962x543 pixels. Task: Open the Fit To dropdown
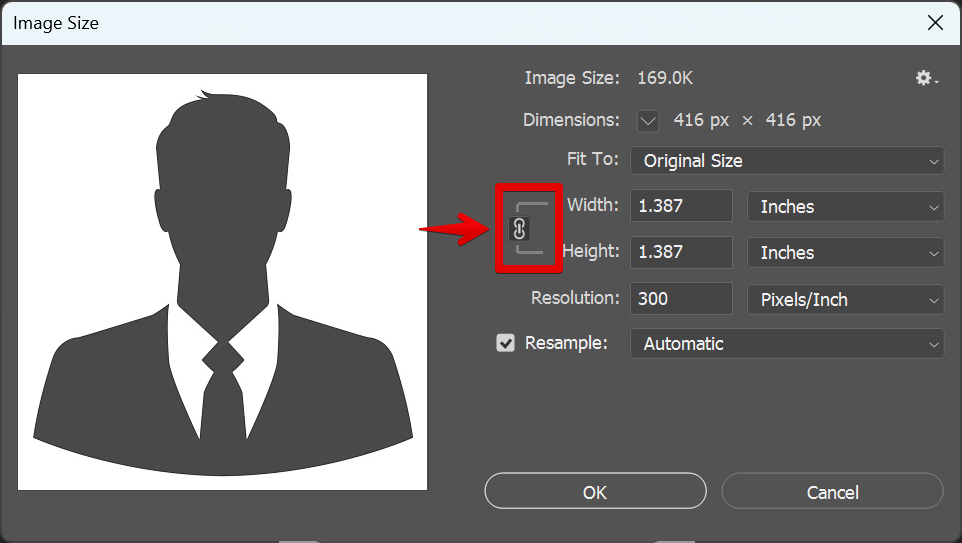787,161
